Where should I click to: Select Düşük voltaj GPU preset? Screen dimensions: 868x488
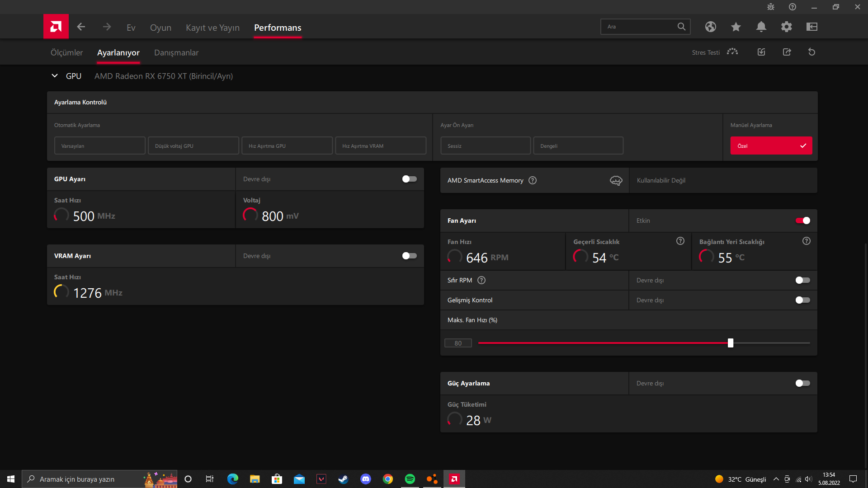point(193,145)
